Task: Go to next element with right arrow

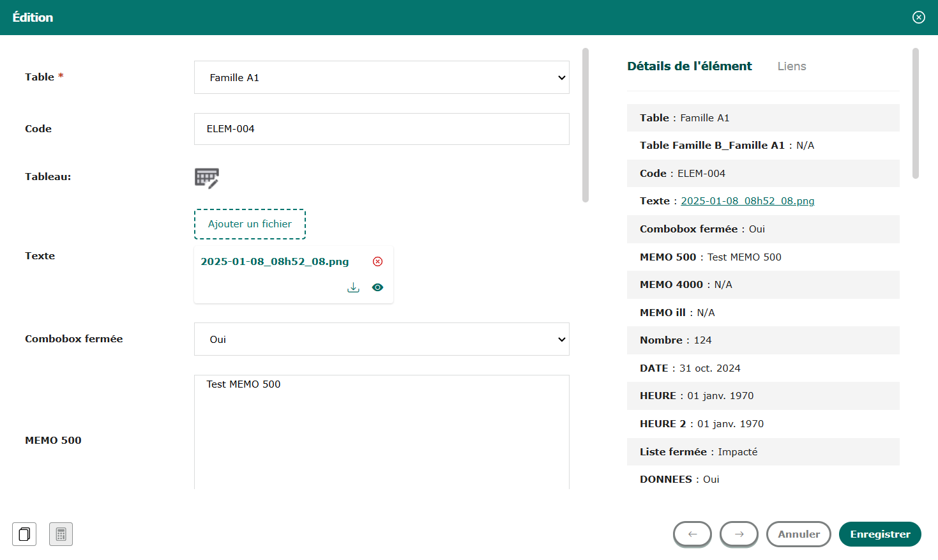Action: point(739,534)
